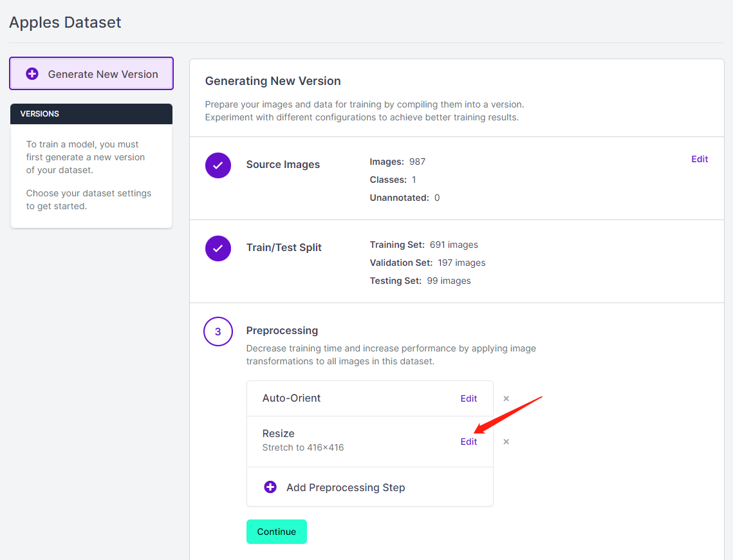
Task: Click Validation Set: 197 images
Action: point(427,263)
